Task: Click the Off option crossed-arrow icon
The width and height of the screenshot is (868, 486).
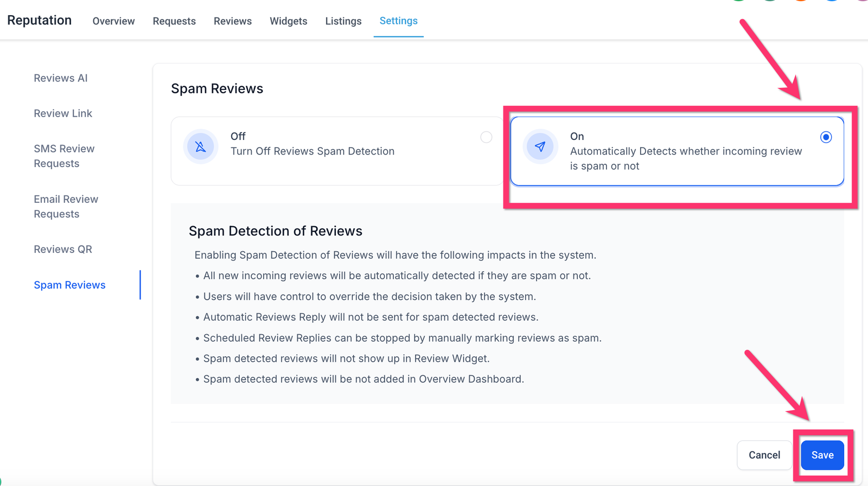Action: point(201,146)
